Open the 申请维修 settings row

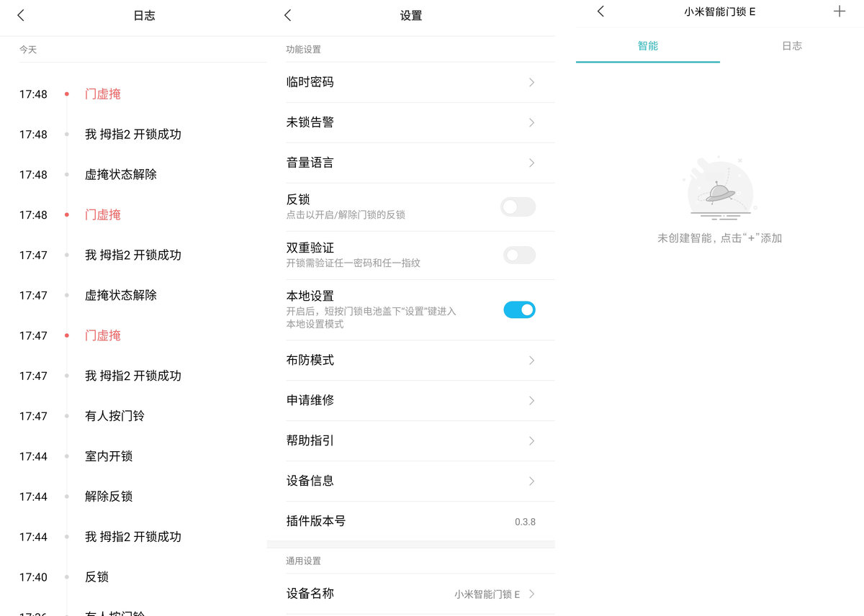click(410, 400)
